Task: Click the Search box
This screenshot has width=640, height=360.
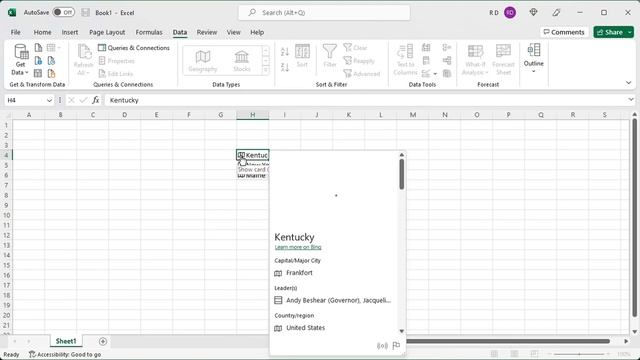Action: click(x=324, y=13)
